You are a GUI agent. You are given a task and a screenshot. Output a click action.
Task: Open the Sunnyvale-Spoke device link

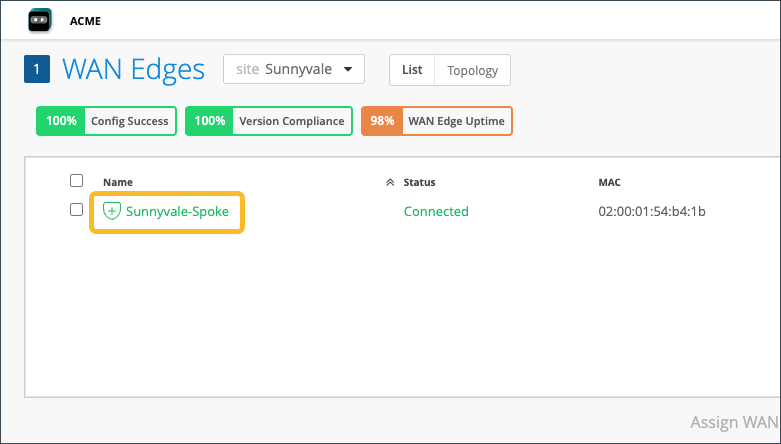(x=177, y=211)
